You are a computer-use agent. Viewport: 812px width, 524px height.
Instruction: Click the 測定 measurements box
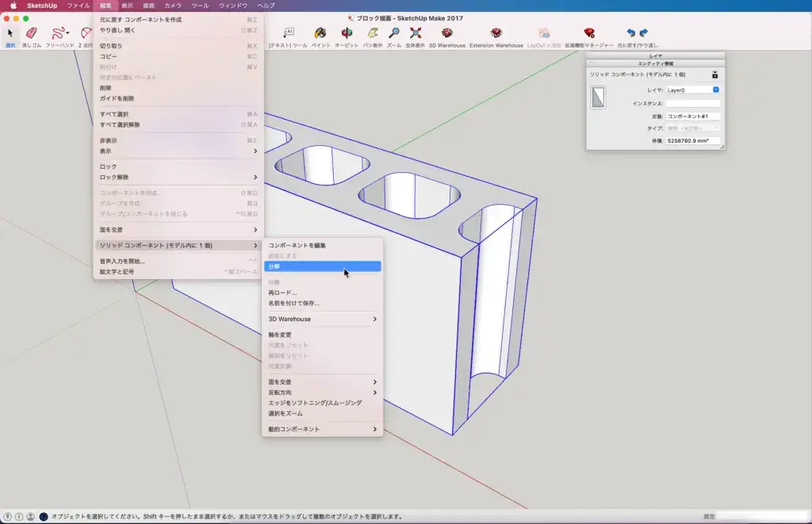tap(762, 516)
